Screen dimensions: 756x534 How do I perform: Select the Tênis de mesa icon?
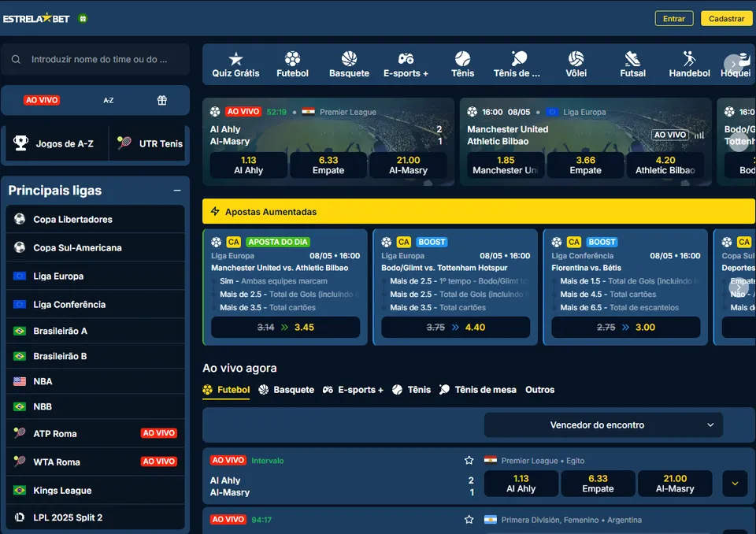click(x=519, y=59)
